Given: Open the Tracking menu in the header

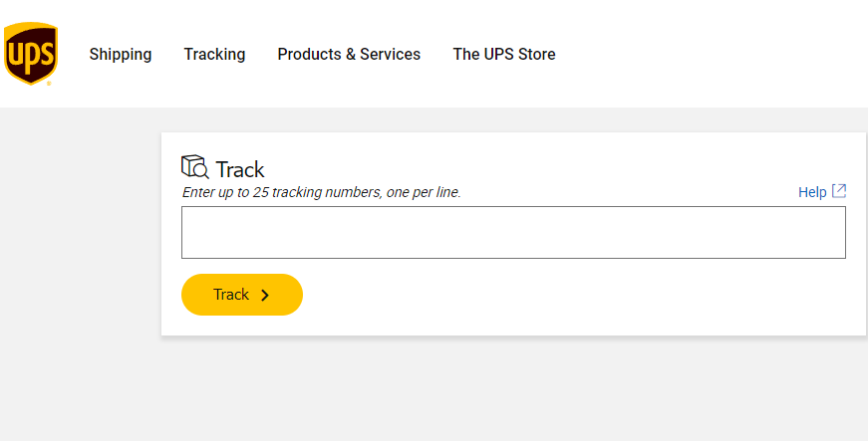Looking at the screenshot, I should tap(214, 55).
